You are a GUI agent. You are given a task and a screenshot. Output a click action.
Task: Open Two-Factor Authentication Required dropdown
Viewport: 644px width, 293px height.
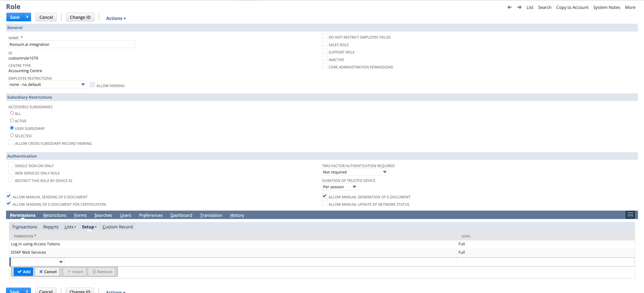point(355,172)
